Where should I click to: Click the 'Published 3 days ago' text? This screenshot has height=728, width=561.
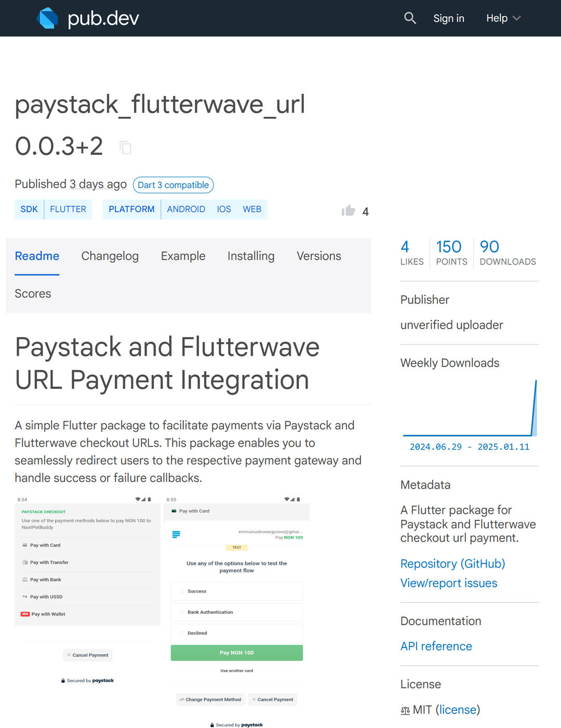coord(71,184)
